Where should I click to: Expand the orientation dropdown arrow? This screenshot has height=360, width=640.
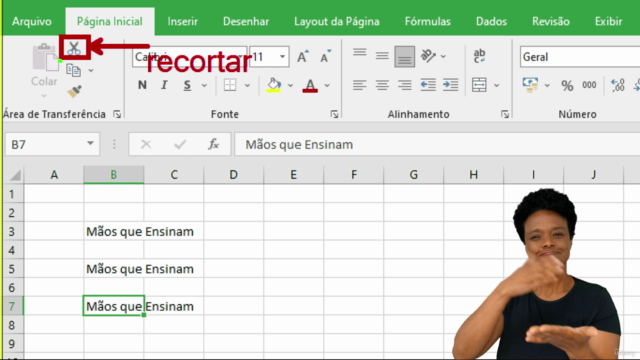coord(443,56)
